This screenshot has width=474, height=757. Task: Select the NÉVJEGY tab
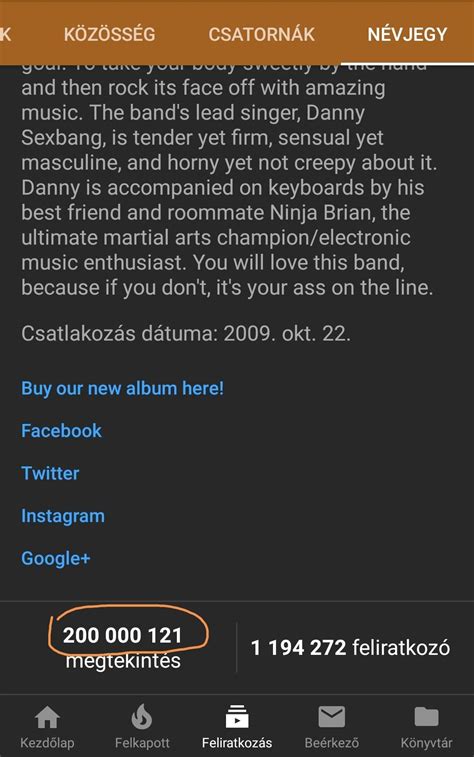[407, 34]
